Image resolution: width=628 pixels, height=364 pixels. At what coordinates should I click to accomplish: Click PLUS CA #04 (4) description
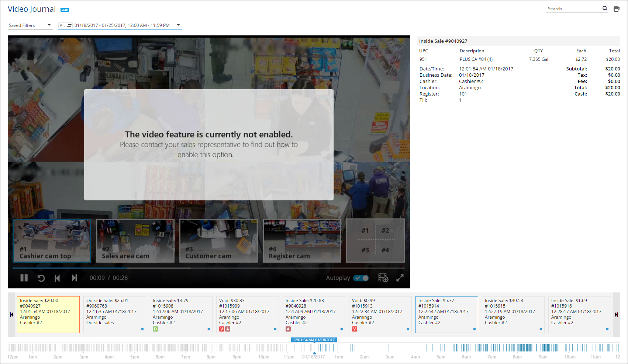pos(476,59)
